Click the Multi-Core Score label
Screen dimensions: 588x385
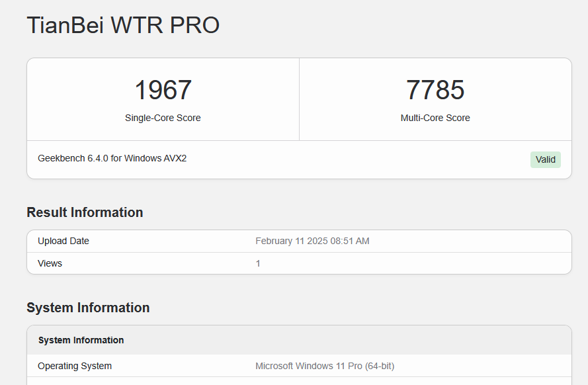(x=435, y=118)
